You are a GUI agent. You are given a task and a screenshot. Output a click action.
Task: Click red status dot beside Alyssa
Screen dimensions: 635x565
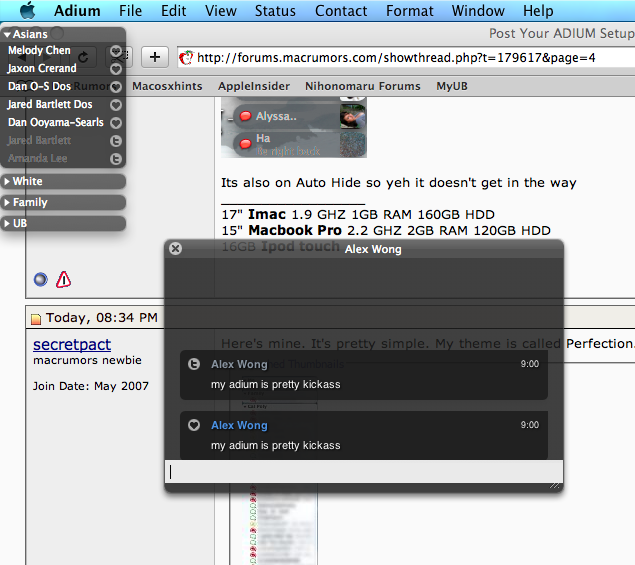245,116
